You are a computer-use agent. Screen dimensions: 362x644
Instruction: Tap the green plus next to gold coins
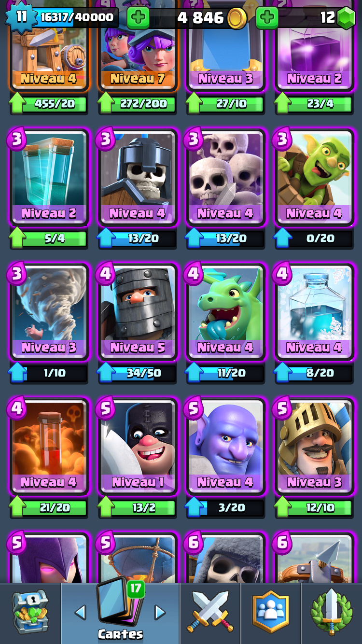[138, 18]
